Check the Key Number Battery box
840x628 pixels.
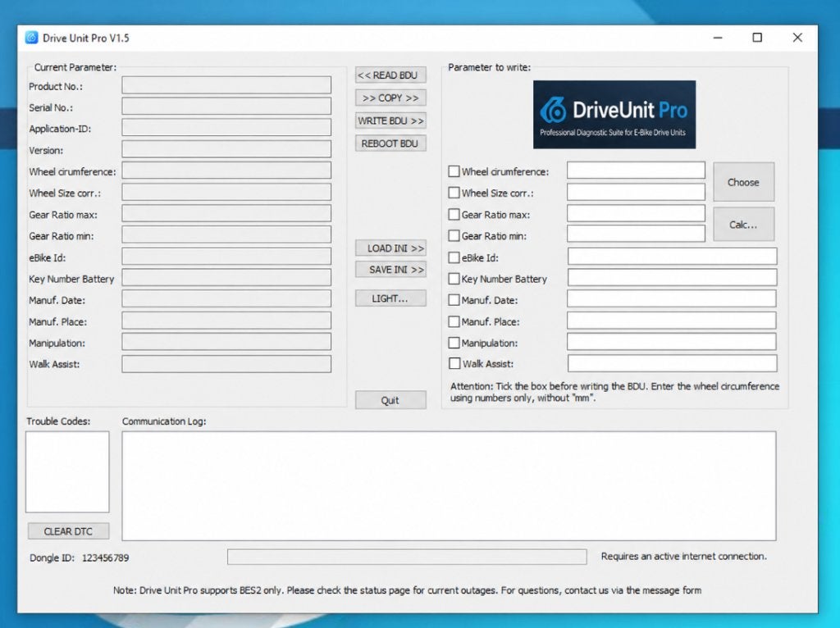[x=454, y=279]
